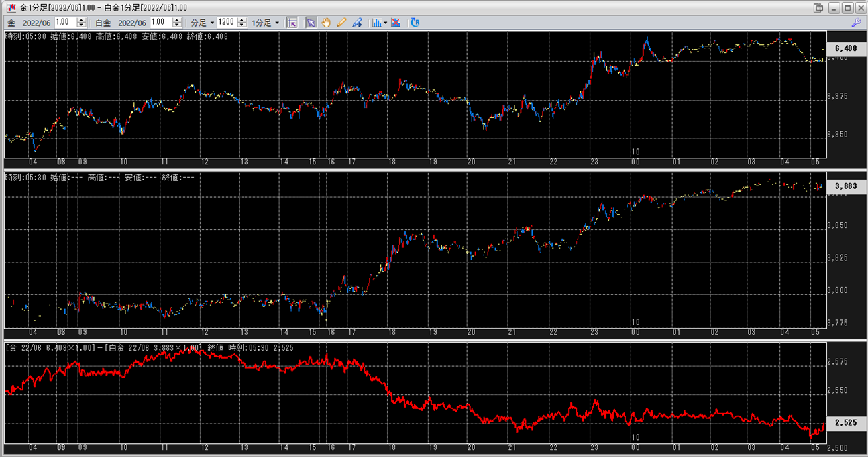Click the remove indicators icon
This screenshot has width=868, height=458.
(x=396, y=23)
